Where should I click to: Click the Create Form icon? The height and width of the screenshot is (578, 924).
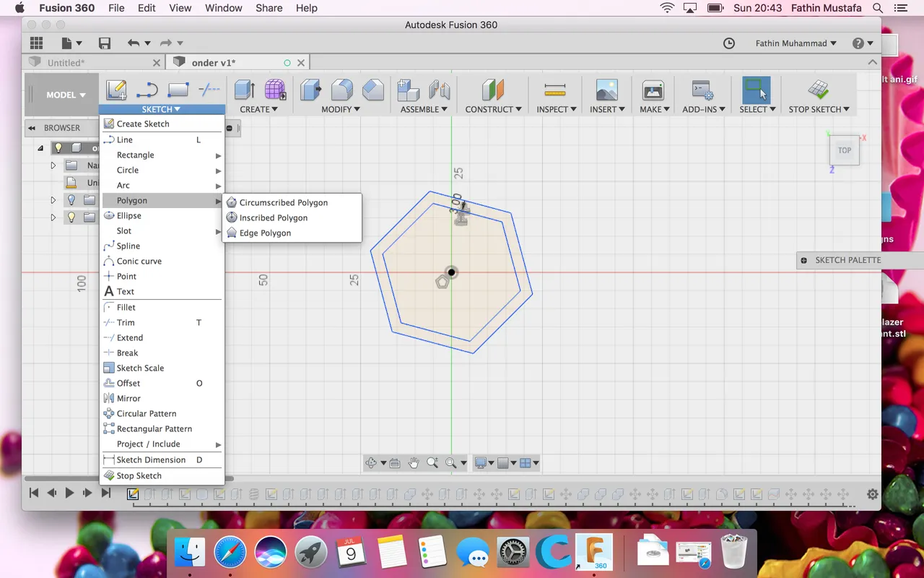pos(275,90)
